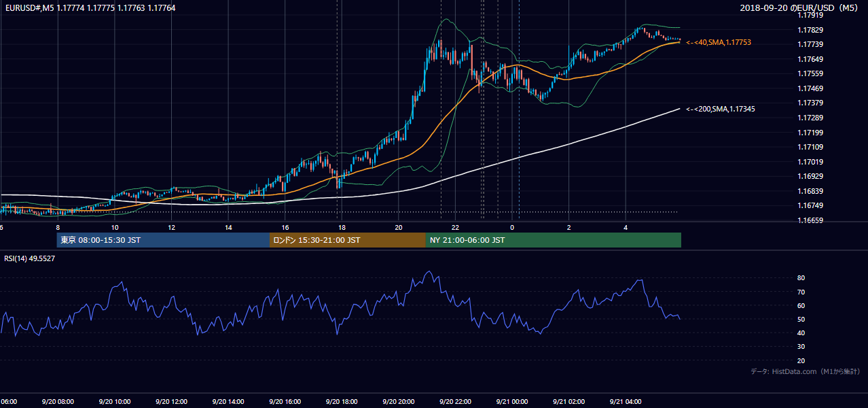868x408 pixels.
Task: Click hour tick 20 under price chart
Action: 399,227
